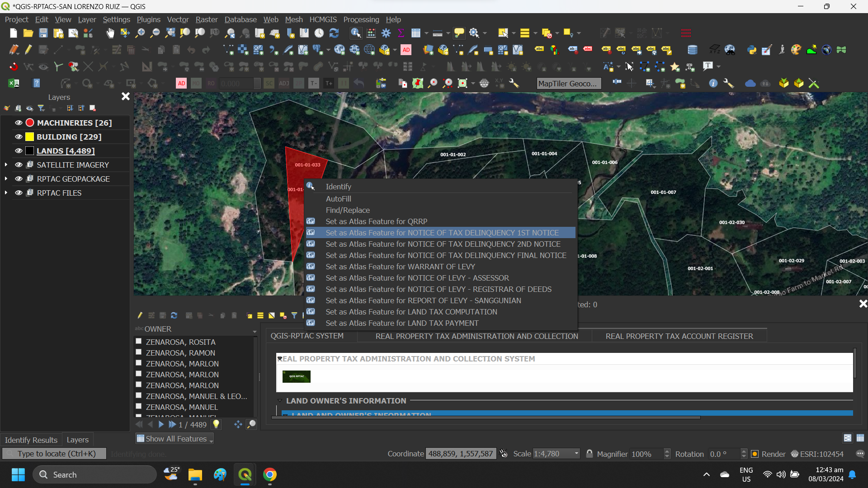Toggle visibility of SATELLITE IMAGERY layer

tap(18, 164)
